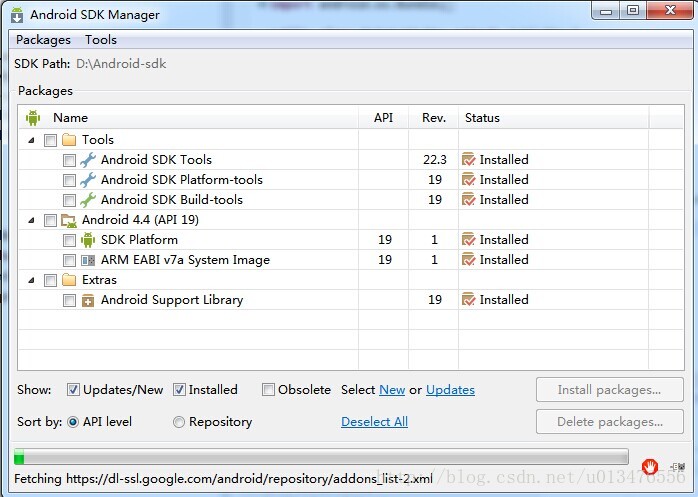
Task: Collapse the Android 4.4 (API 19) group
Action: tap(31, 220)
